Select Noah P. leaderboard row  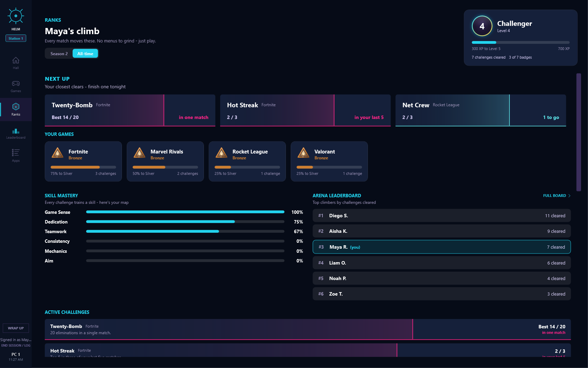pyautogui.click(x=442, y=278)
